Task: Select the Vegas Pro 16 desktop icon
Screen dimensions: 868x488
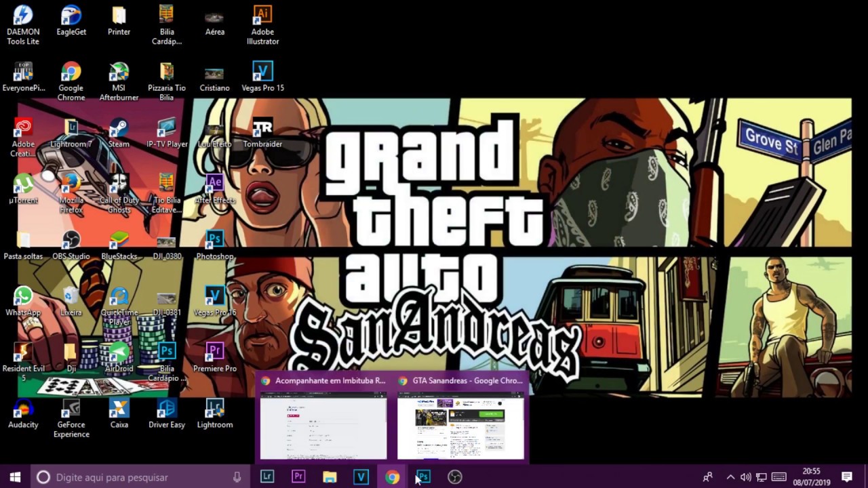Action: 215,301
